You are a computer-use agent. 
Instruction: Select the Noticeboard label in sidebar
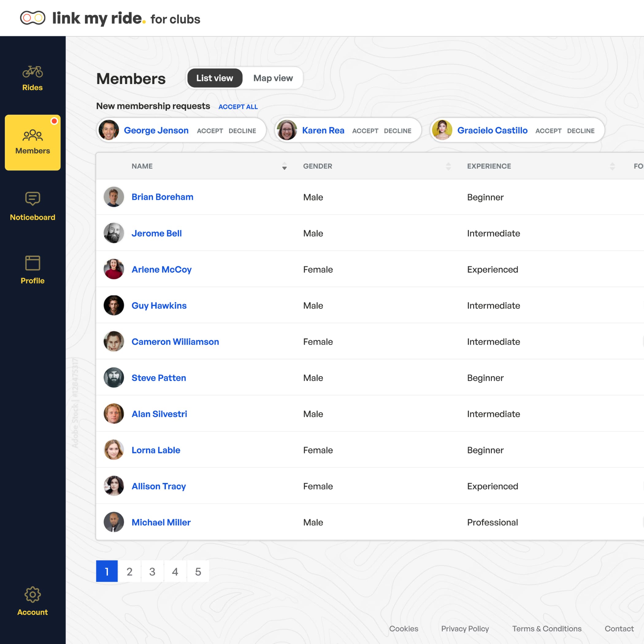(x=32, y=217)
